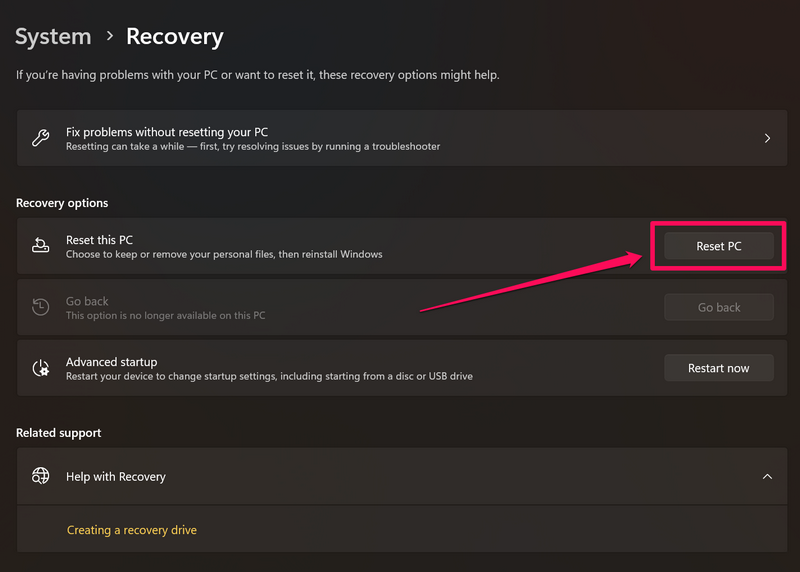This screenshot has height=572, width=800.
Task: Click the Recovery options section heading
Action: (62, 203)
